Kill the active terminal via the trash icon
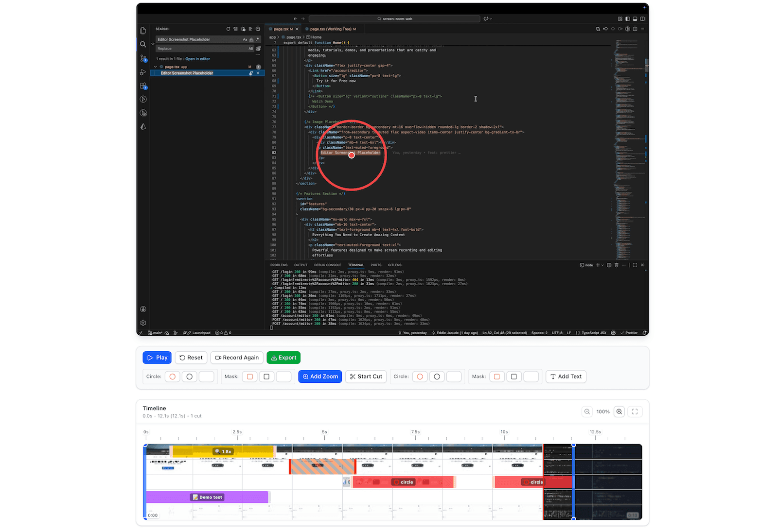Screen dimensions: 778x532 click(617, 265)
